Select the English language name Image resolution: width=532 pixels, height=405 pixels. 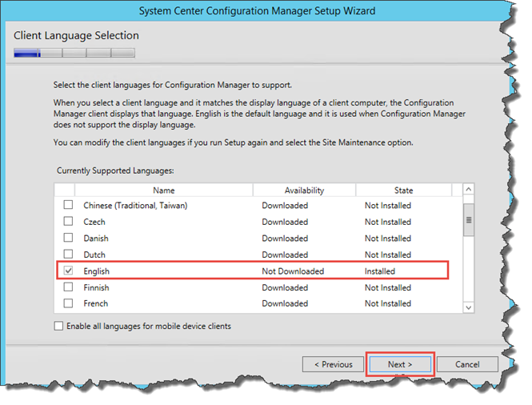click(96, 271)
